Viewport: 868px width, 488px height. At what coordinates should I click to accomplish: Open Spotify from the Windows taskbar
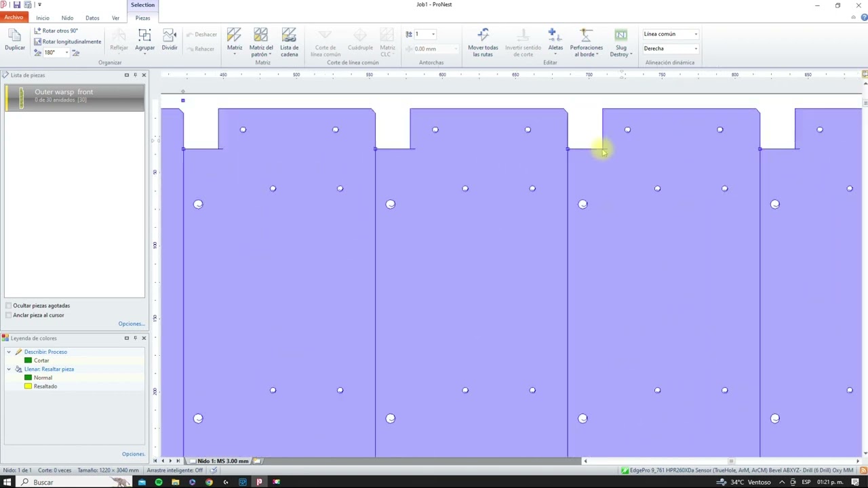click(159, 482)
